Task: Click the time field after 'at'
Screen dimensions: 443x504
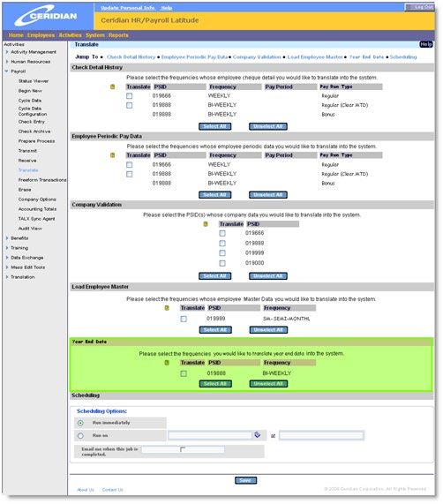Action: coord(321,435)
